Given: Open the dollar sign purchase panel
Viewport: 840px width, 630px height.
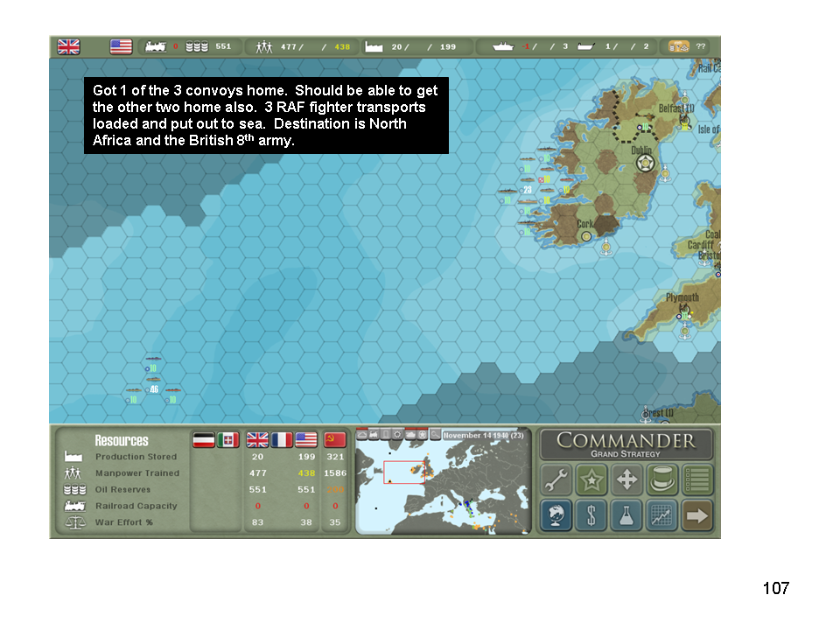Looking at the screenshot, I should click(x=591, y=515).
